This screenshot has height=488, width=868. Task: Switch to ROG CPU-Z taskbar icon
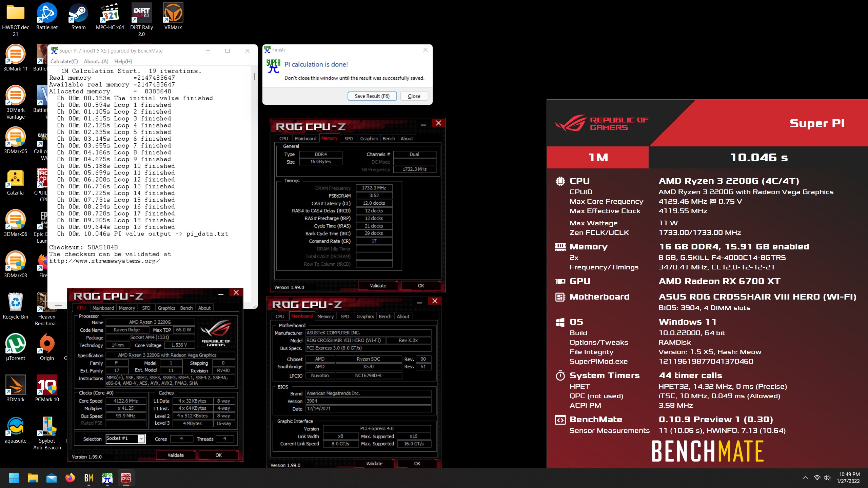tap(126, 478)
